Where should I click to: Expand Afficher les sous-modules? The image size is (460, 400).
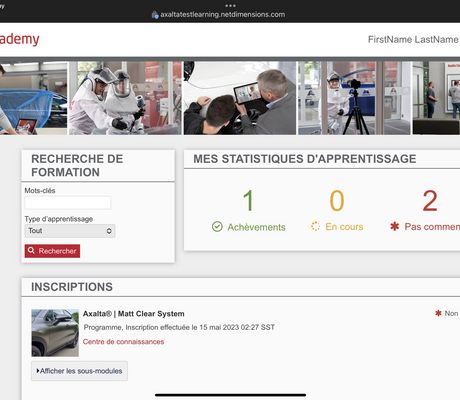coord(79,371)
